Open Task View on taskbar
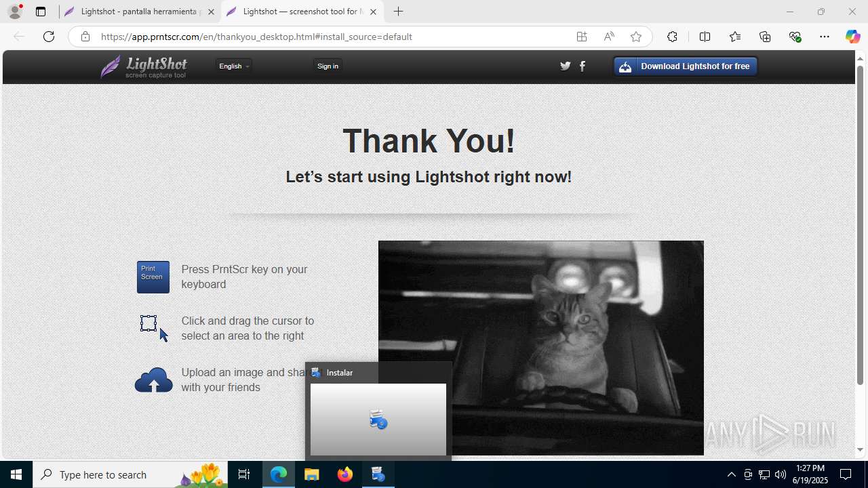 [244, 474]
